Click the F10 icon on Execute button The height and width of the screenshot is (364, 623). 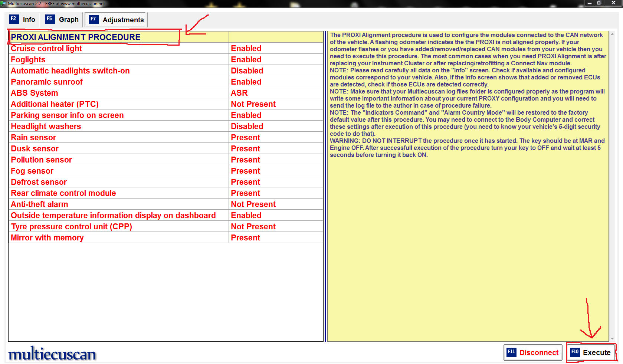(x=575, y=352)
